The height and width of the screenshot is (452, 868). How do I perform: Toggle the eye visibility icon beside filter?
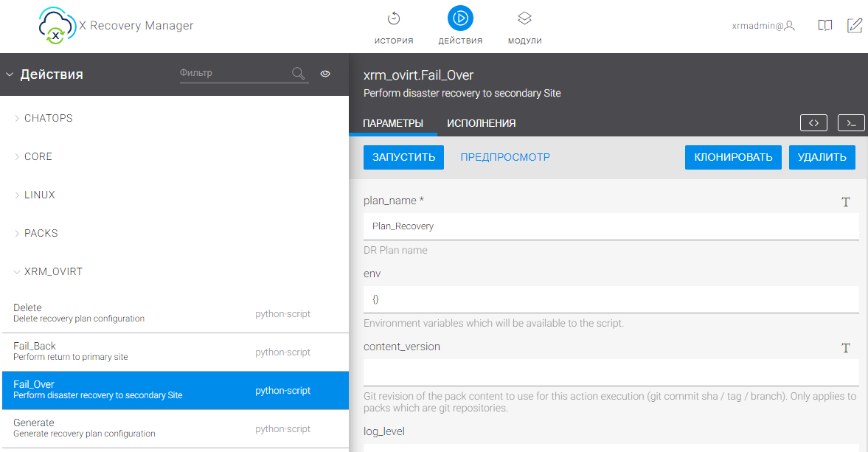(x=325, y=74)
